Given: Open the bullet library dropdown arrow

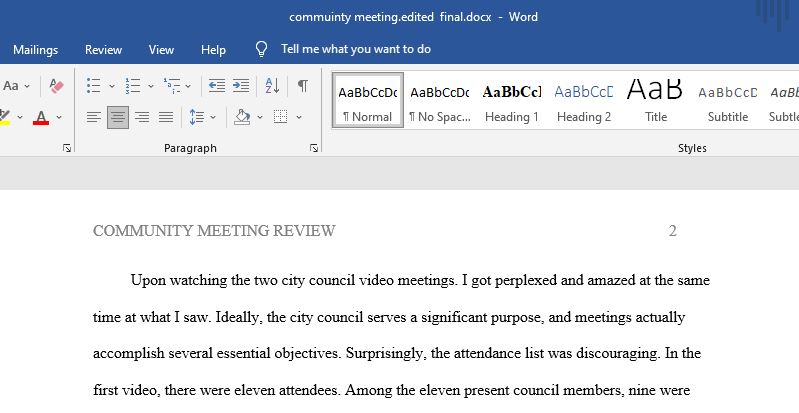Looking at the screenshot, I should [x=112, y=86].
